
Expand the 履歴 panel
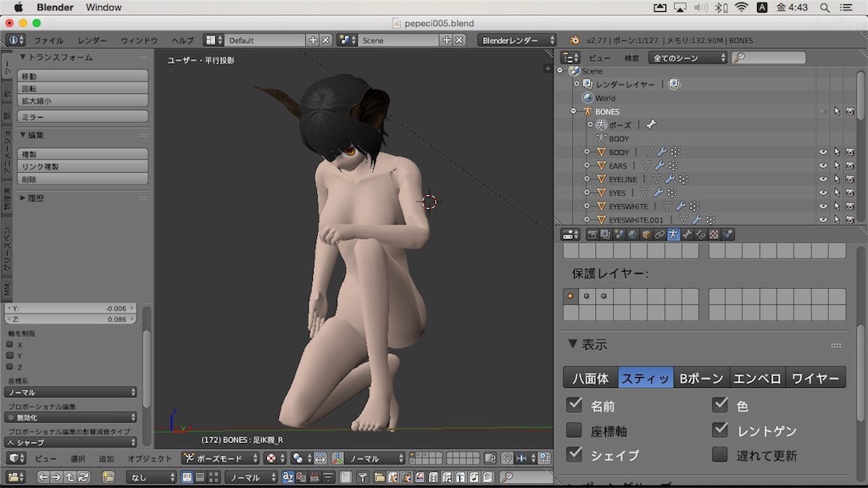click(x=23, y=197)
